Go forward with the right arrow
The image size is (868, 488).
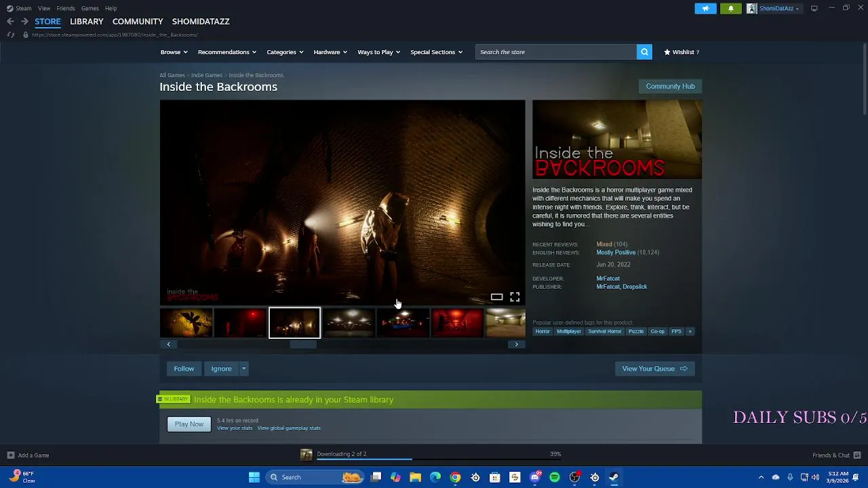pos(24,22)
